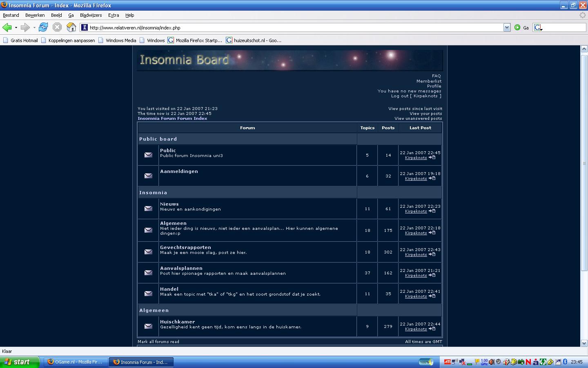The height and width of the screenshot is (368, 588).
Task: Click the Home button in toolbar
Action: pyautogui.click(x=71, y=27)
